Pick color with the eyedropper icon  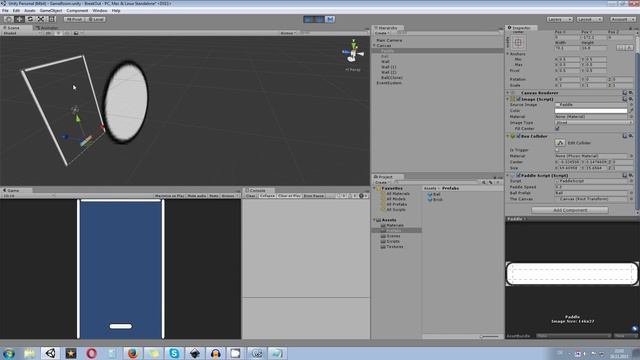tap(631, 111)
